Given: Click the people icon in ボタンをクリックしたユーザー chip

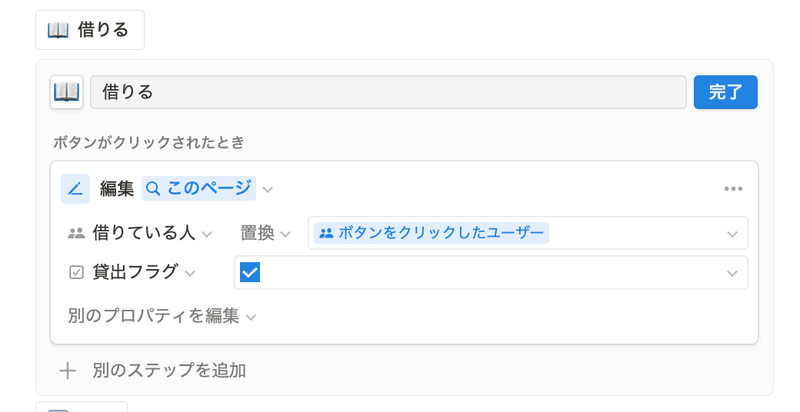Looking at the screenshot, I should click(326, 233).
